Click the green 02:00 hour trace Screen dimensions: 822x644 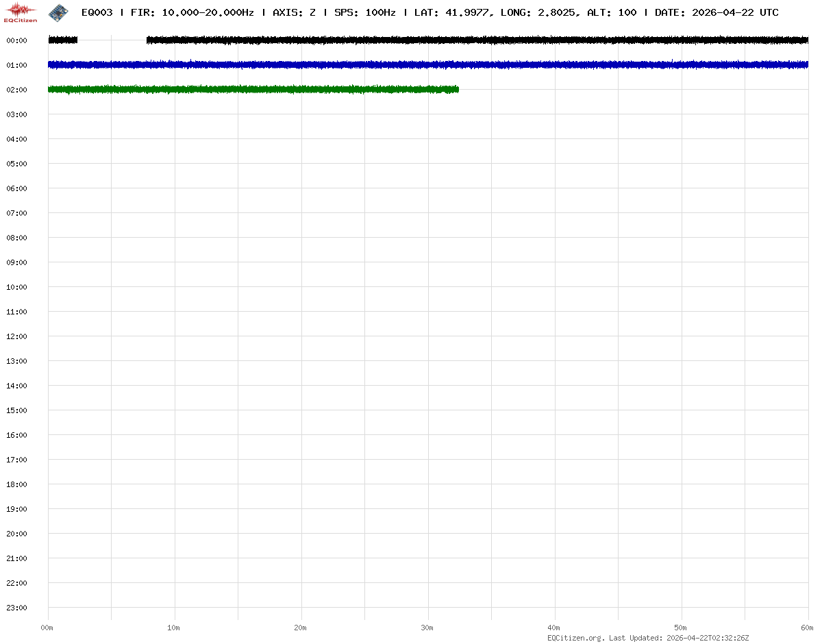253,89
